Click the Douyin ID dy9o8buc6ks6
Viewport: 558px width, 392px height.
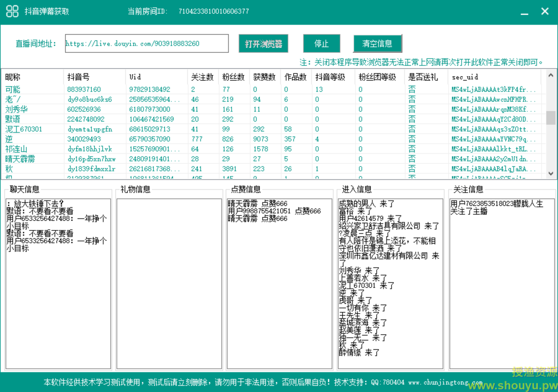[x=90, y=99]
